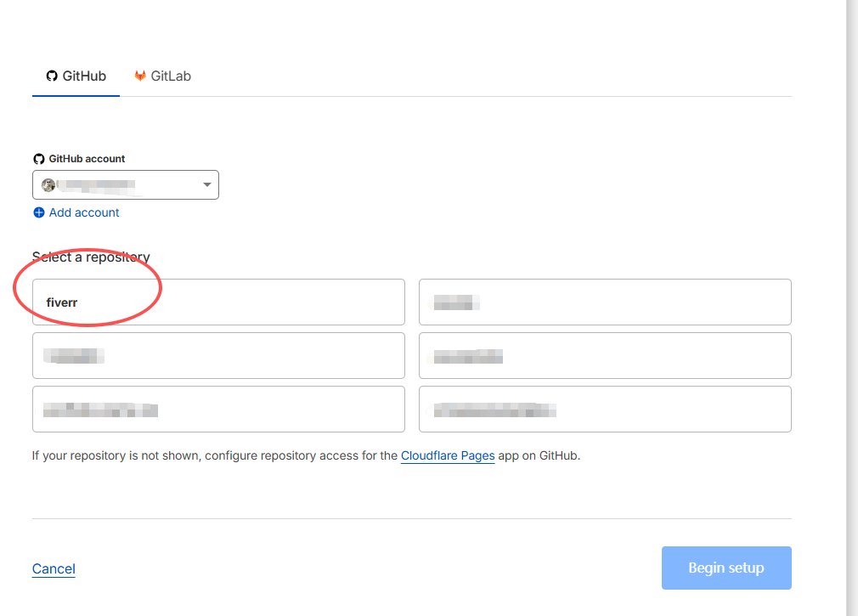Image resolution: width=858 pixels, height=616 pixels.
Task: Click GitHub icon beside 'GitHub account' label
Action: (38, 159)
